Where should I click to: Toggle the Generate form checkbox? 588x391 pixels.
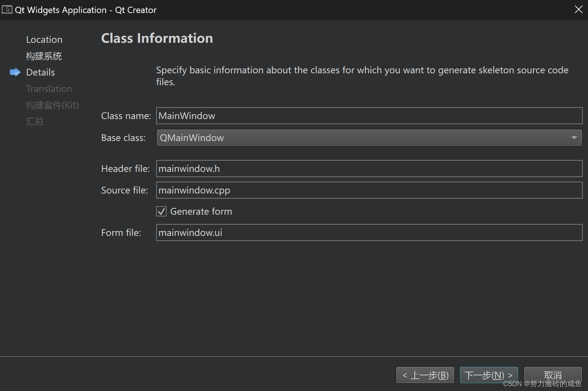161,212
